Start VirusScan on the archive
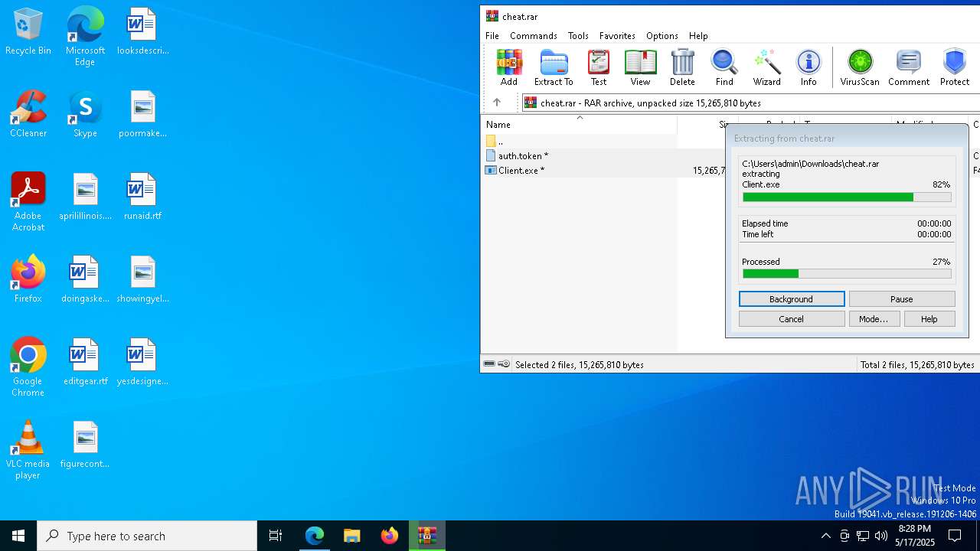Screen dimensions: 980x551 pyautogui.click(x=860, y=67)
